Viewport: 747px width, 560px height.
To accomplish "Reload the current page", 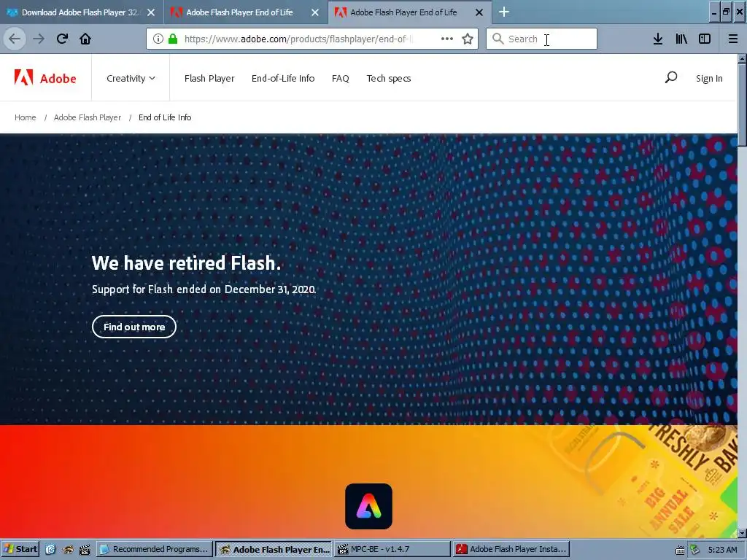I will (x=62, y=39).
